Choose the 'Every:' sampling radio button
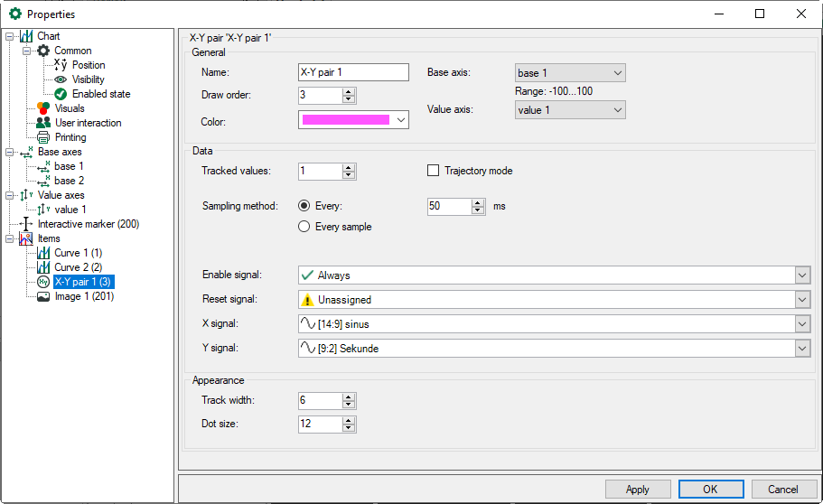Image resolution: width=823 pixels, height=504 pixels. click(x=304, y=206)
